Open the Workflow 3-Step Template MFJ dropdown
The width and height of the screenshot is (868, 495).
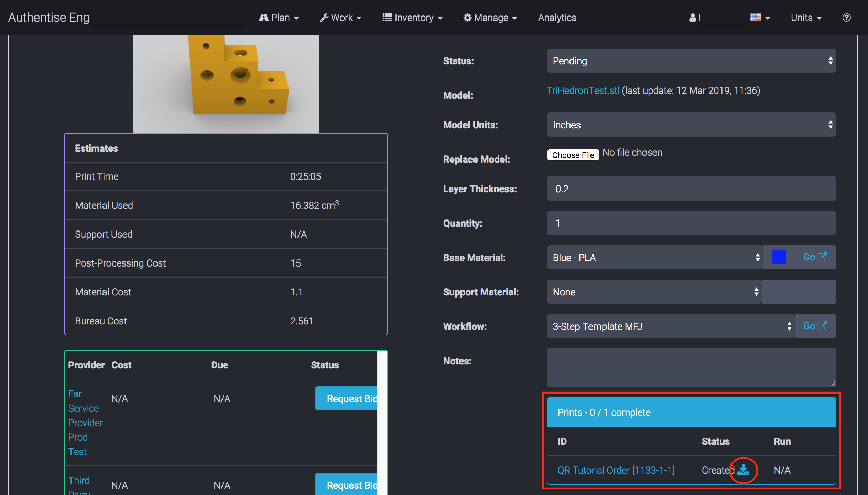tap(671, 326)
